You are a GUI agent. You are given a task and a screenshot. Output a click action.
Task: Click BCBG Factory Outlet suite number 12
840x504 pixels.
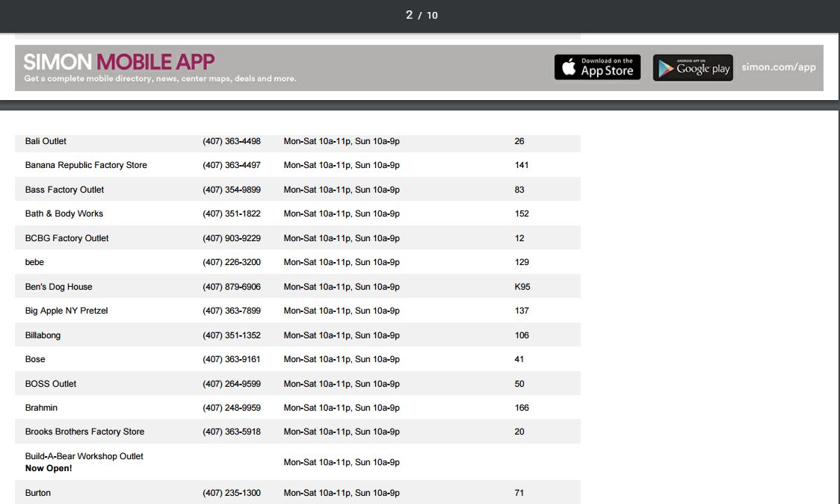click(519, 238)
